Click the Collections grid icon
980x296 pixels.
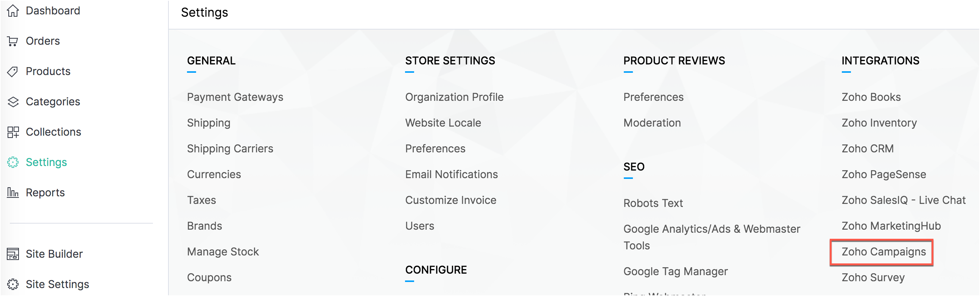coord(13,132)
